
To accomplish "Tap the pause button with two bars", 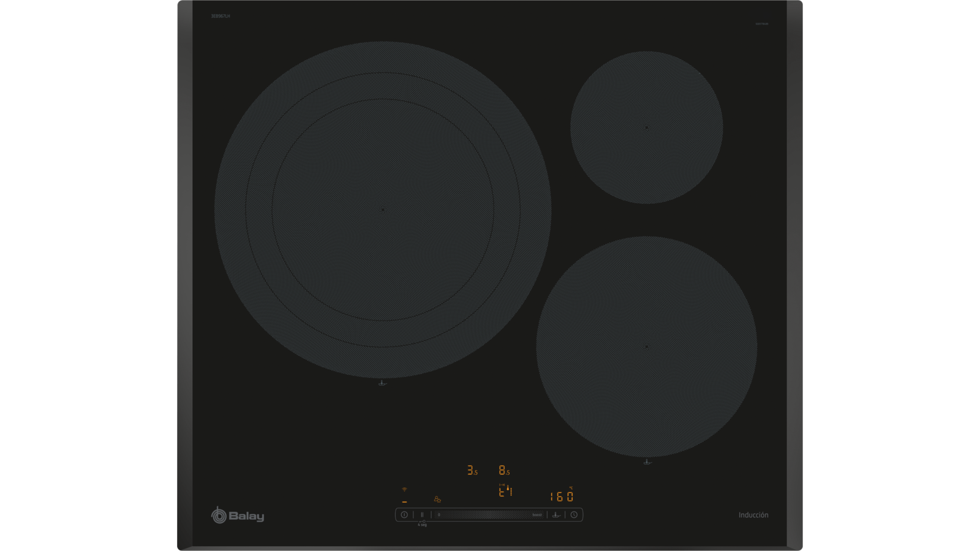I will (x=422, y=515).
